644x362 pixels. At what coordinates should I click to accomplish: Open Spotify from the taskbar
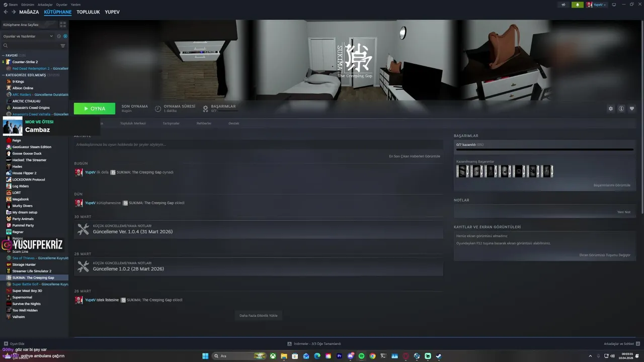point(361,356)
